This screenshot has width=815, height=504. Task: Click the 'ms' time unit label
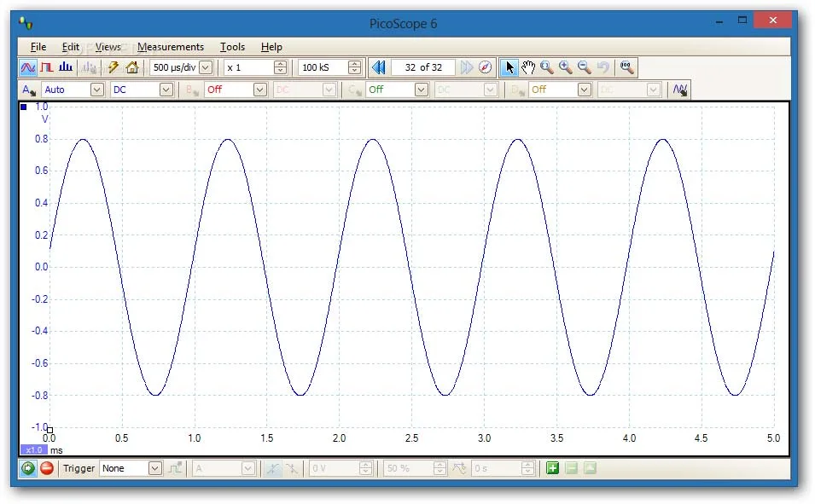(56, 450)
